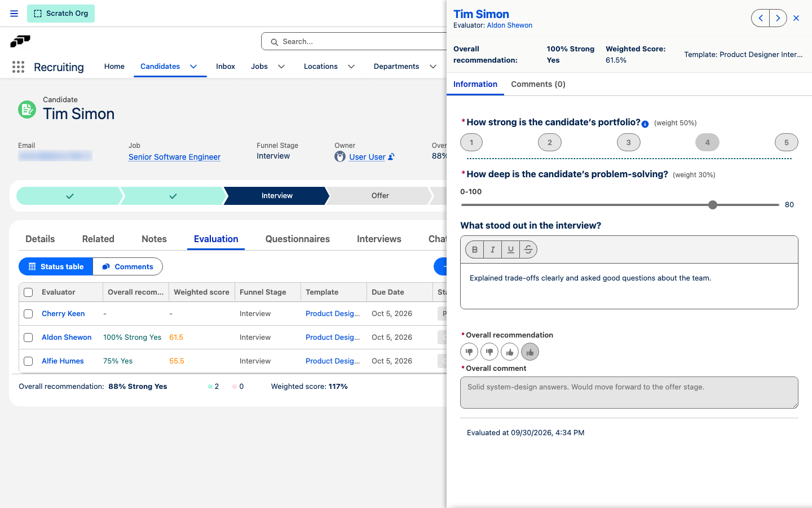Viewport: 812px width, 508px height.
Task: Open the Interviews tab
Action: tap(379, 239)
